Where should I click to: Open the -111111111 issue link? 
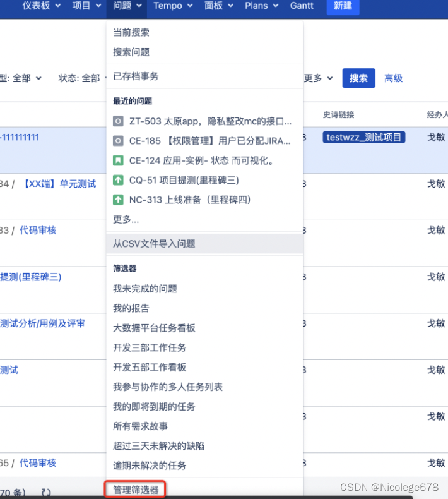[x=20, y=138]
